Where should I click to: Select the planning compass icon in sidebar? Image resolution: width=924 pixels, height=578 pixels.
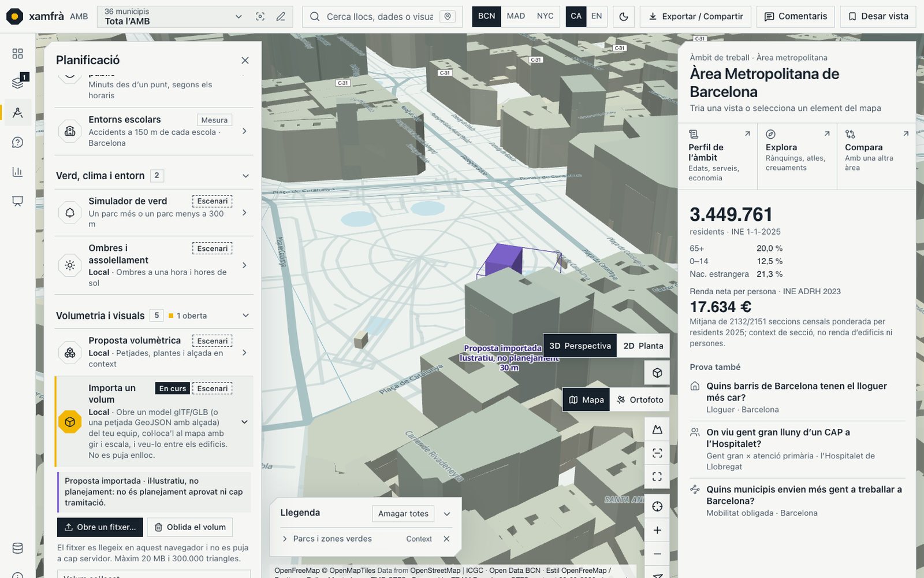click(17, 113)
